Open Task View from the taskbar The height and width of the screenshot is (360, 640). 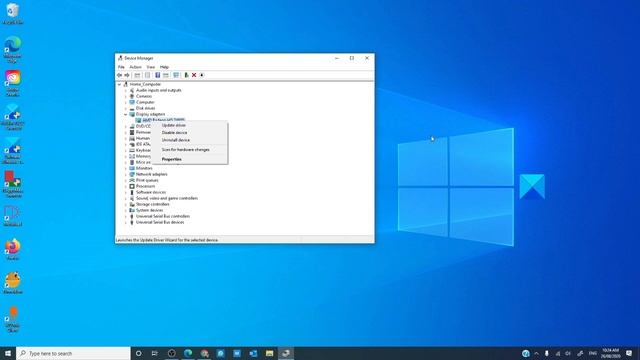(155, 353)
